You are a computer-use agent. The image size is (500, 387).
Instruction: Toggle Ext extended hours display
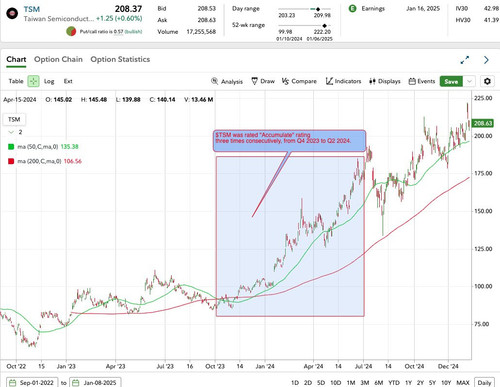click(68, 81)
